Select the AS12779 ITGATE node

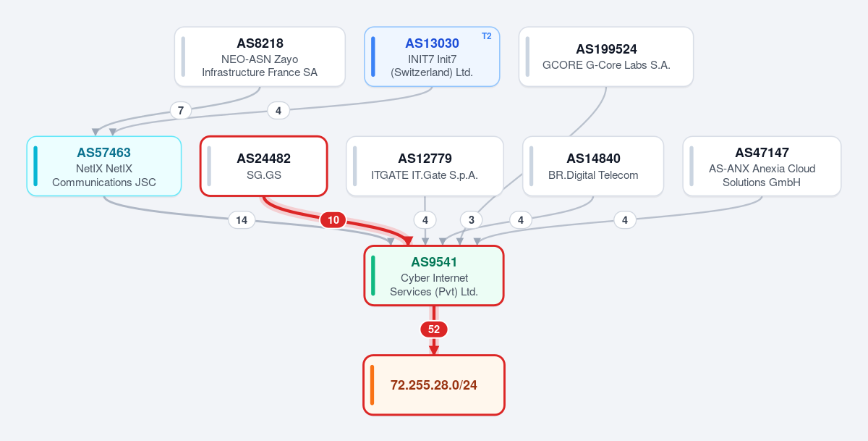pyautogui.click(x=425, y=166)
